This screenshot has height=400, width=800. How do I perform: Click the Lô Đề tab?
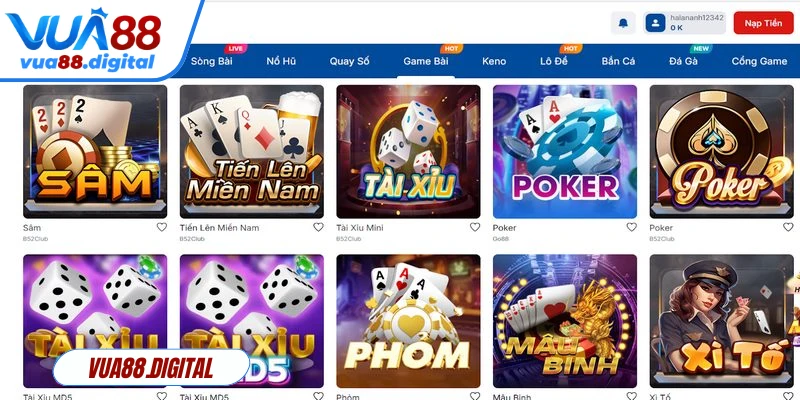click(x=554, y=61)
